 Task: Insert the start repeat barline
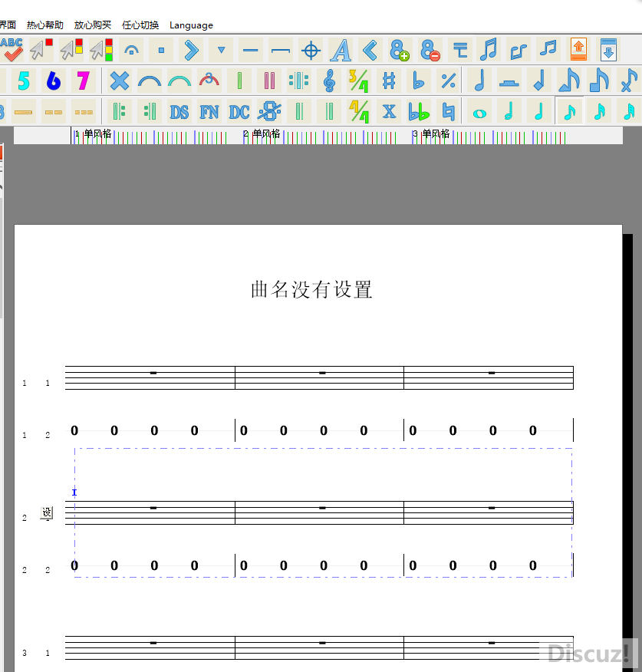(x=119, y=112)
